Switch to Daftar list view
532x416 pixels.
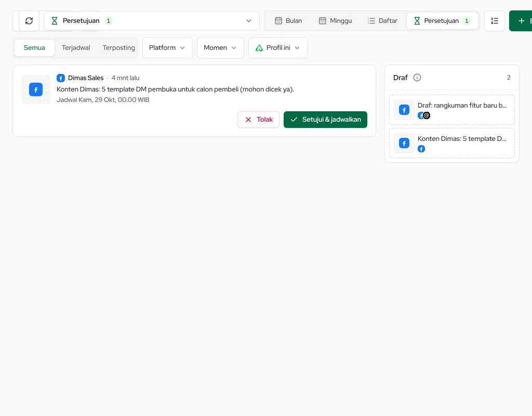point(382,21)
